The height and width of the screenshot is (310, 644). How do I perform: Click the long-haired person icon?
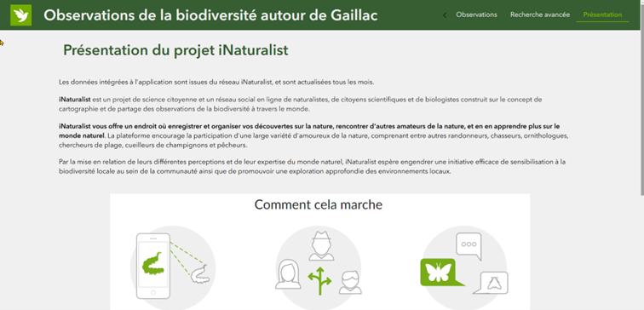pyautogui.click(x=289, y=274)
